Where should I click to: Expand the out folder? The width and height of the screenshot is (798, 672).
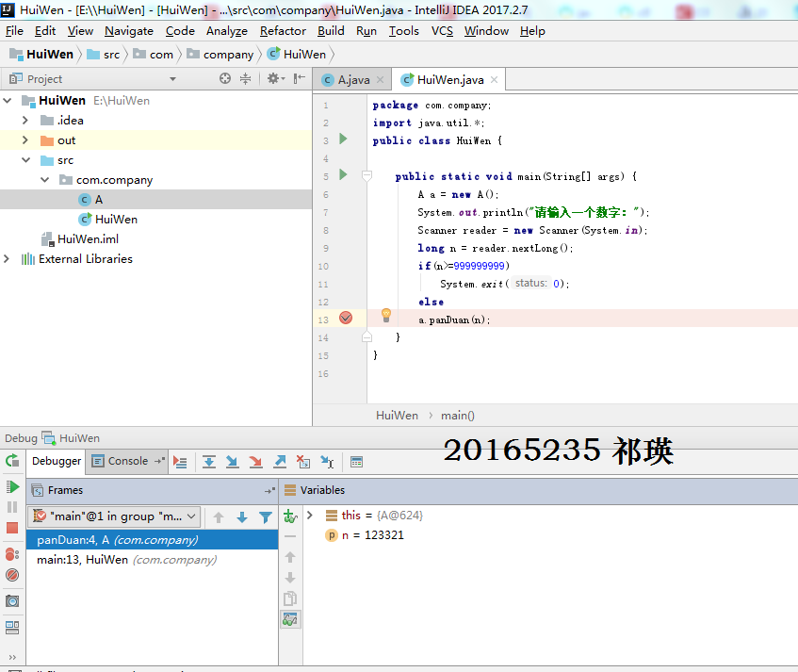25,140
